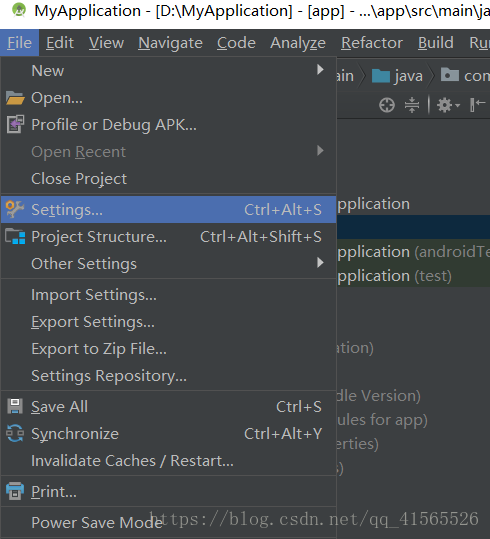
Task: Select tree row ending with 'dle Version)'
Action: coord(413,396)
